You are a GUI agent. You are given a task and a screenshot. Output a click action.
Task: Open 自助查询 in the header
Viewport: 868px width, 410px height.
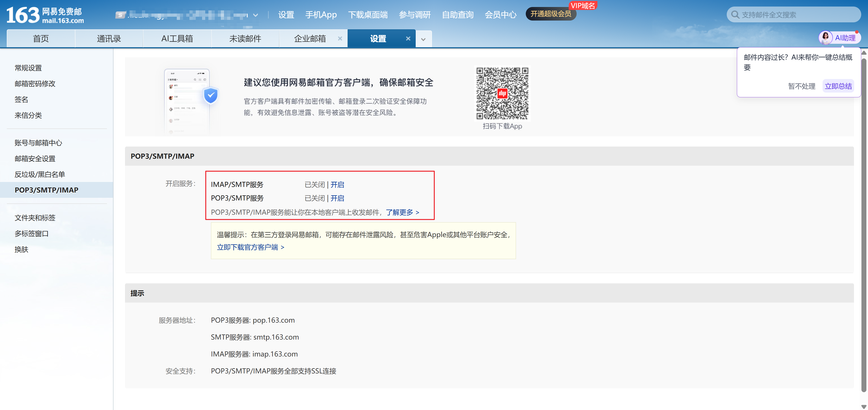point(458,15)
